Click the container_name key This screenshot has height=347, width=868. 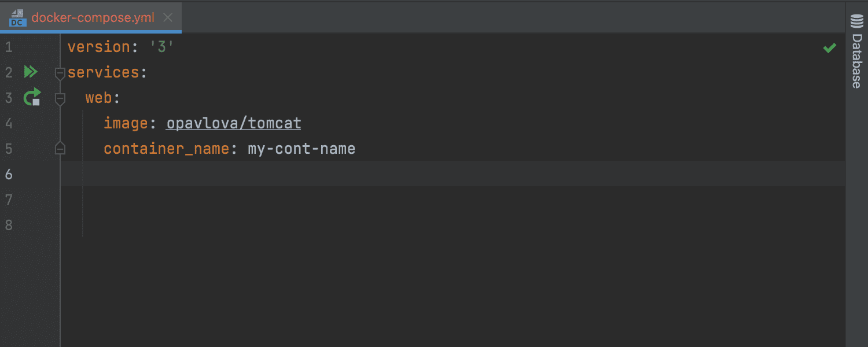(167, 149)
